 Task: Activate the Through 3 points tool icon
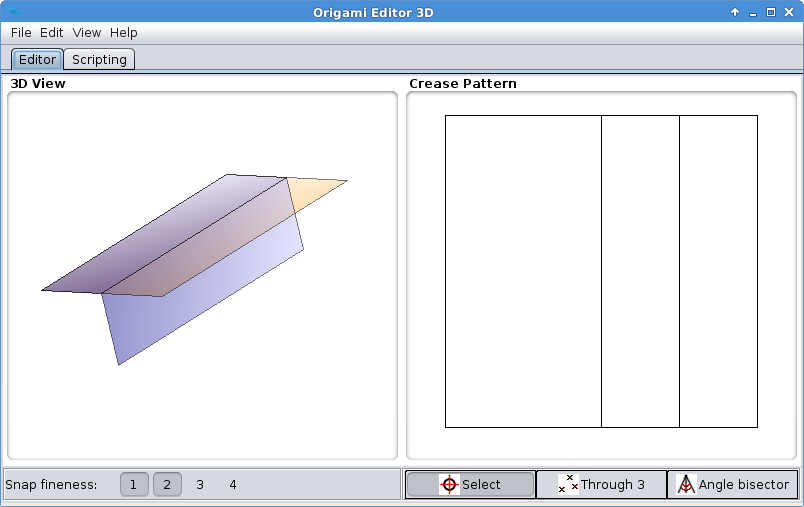(x=568, y=484)
